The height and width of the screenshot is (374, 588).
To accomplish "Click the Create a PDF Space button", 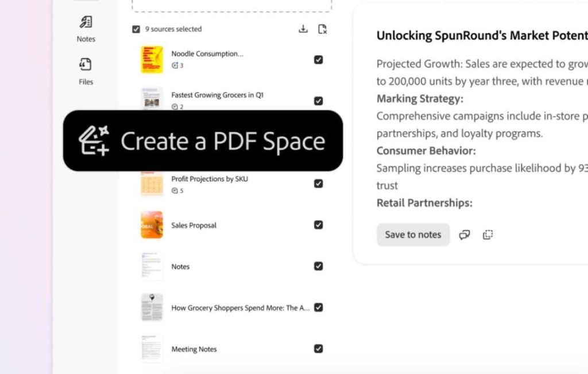I will click(204, 141).
